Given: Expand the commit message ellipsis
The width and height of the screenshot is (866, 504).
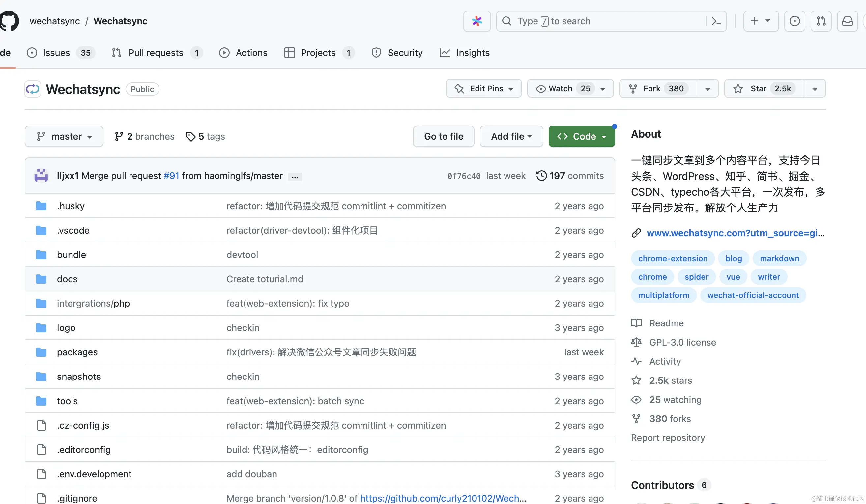Looking at the screenshot, I should point(295,176).
